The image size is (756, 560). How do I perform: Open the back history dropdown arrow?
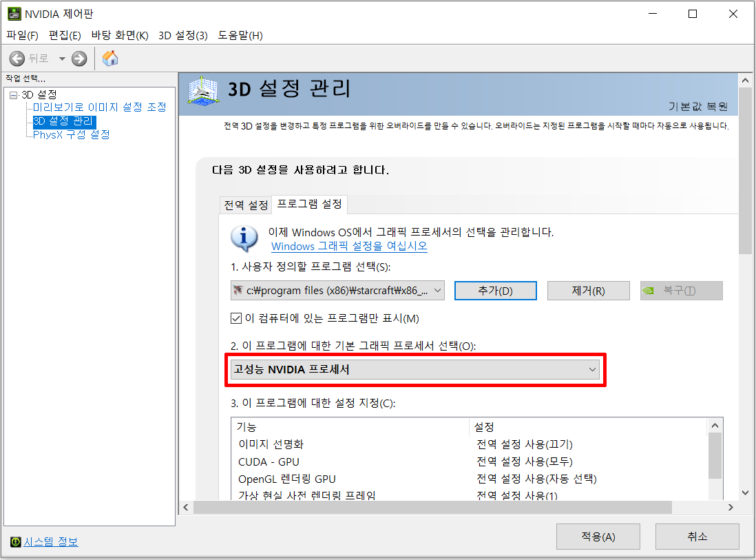pyautogui.click(x=62, y=59)
